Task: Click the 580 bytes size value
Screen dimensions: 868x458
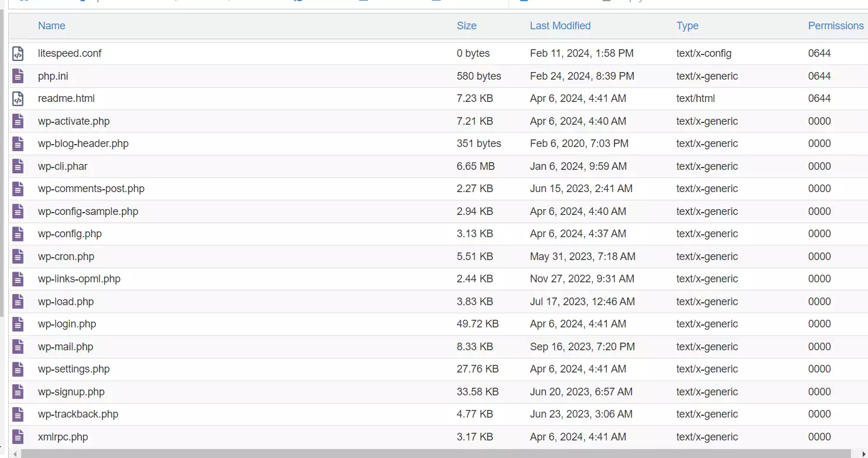Action: pyautogui.click(x=479, y=76)
